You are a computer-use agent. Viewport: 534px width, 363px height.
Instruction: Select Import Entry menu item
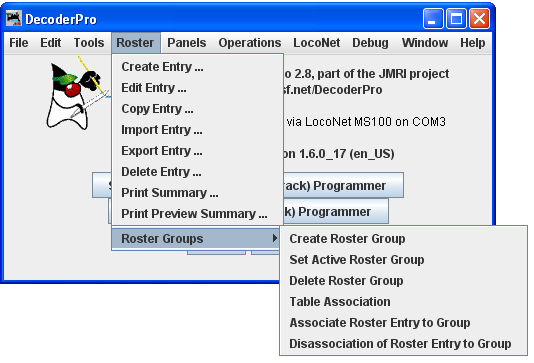click(x=198, y=130)
